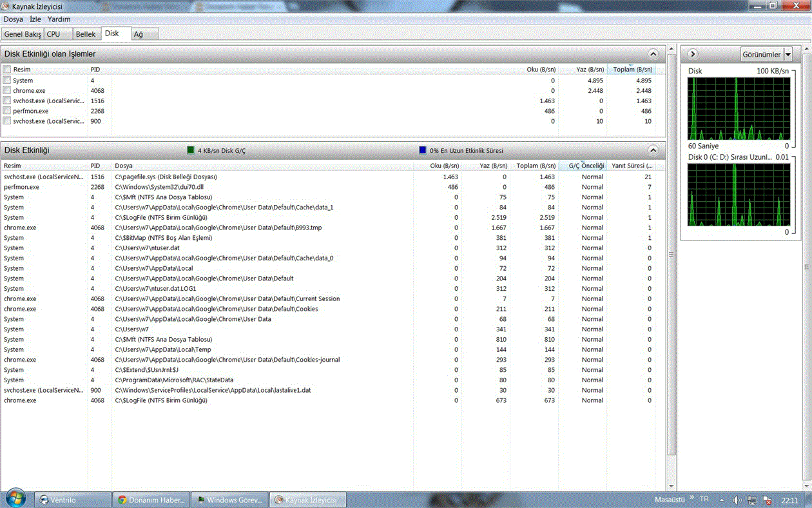Tick the perfmon.exe process checkbox
Image resolution: width=812 pixels, height=508 pixels.
7,111
